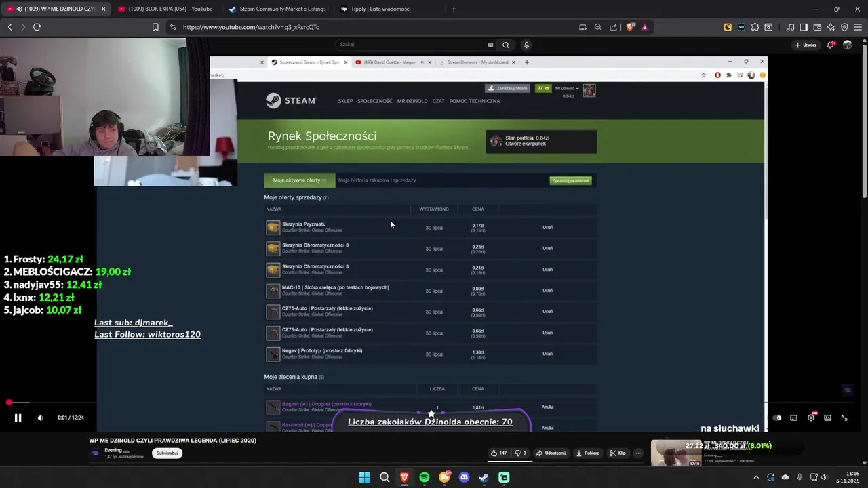
Task: Pause the YouTube video
Action: click(x=18, y=418)
